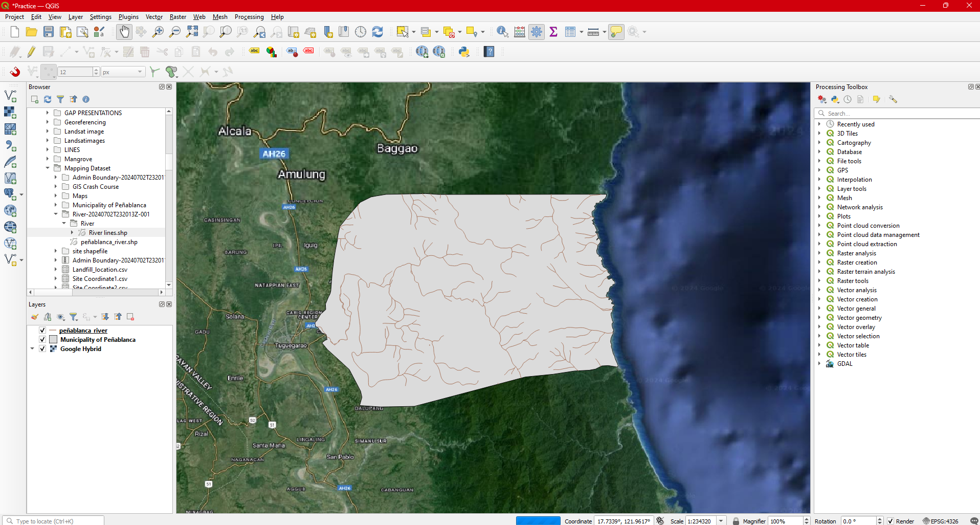Open the Scale dropdown in status bar
Viewport: 980px width, 525px height.
721,521
